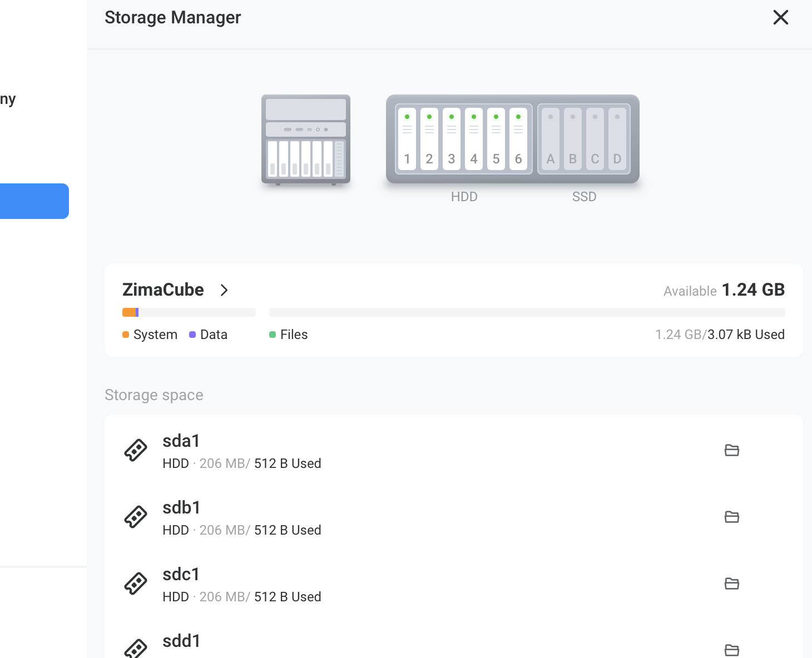Click the sdc1 disk icon
812x658 pixels.
(x=136, y=584)
